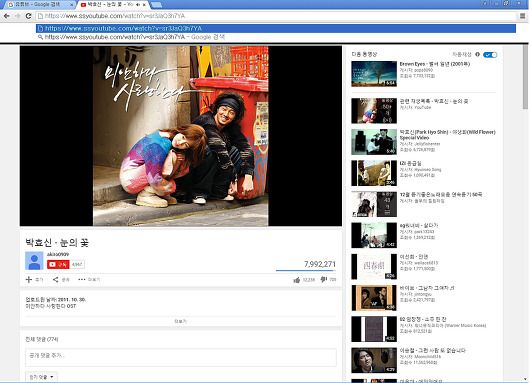This screenshot has width=530, height=383.
Task: Open the 12월 연속듣기 50곡 title
Action: pos(441,195)
